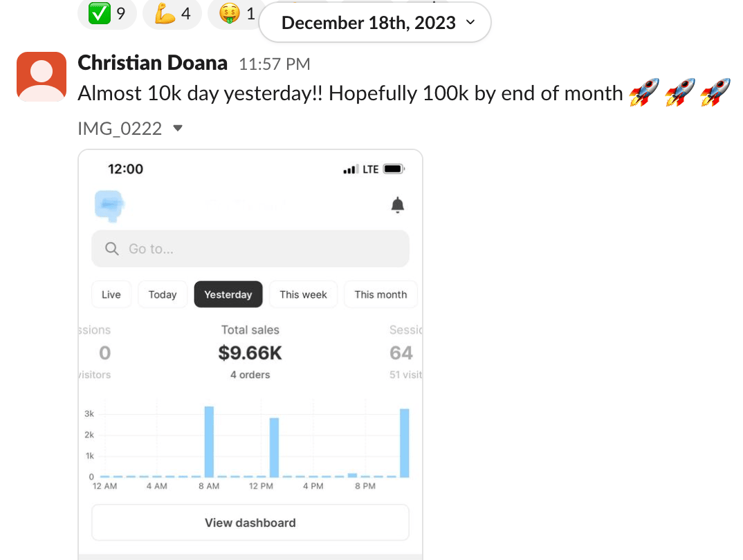Click the money-mouth face reaction
The height and width of the screenshot is (560, 743).
tap(237, 13)
